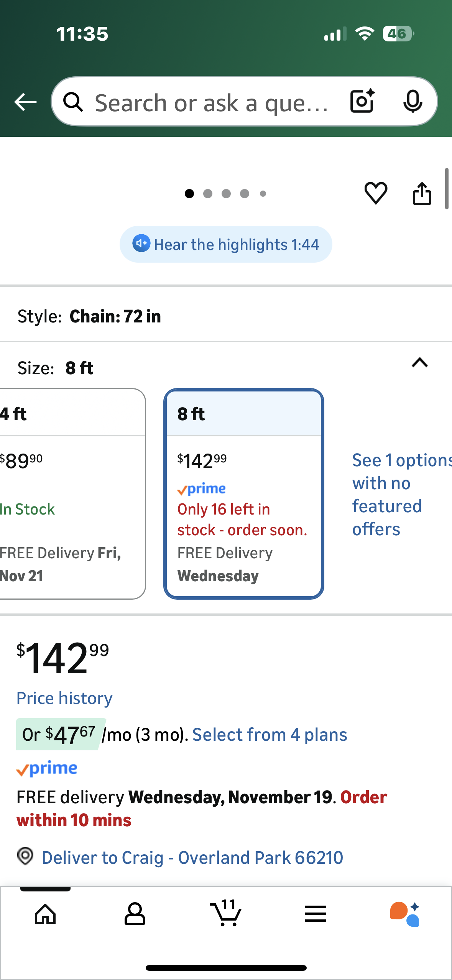The height and width of the screenshot is (980, 452).
Task: Tap Select from 4 plans link
Action: tap(270, 735)
